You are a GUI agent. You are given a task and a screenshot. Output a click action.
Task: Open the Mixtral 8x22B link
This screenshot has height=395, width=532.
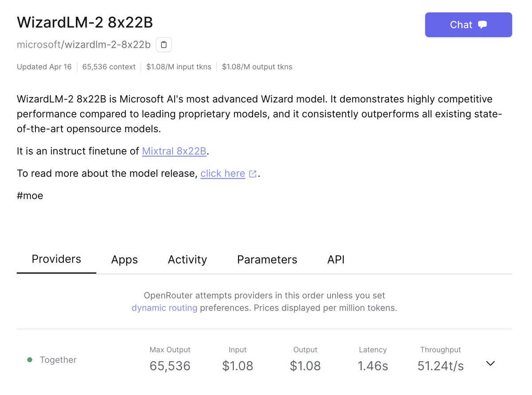(x=174, y=151)
